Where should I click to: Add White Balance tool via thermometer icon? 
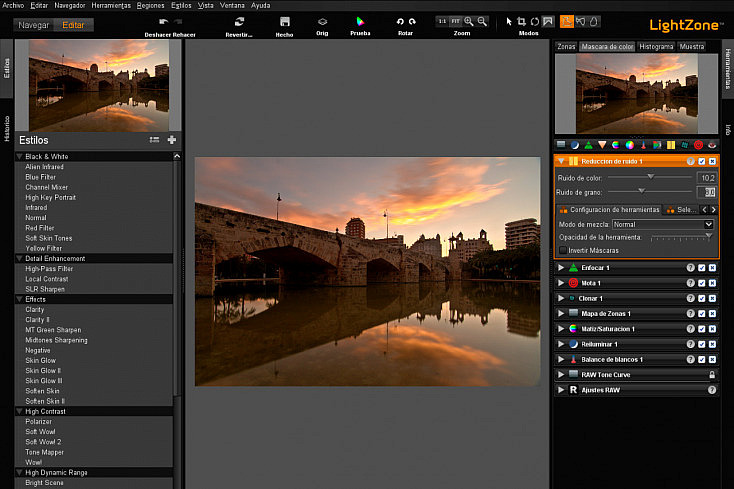point(643,145)
